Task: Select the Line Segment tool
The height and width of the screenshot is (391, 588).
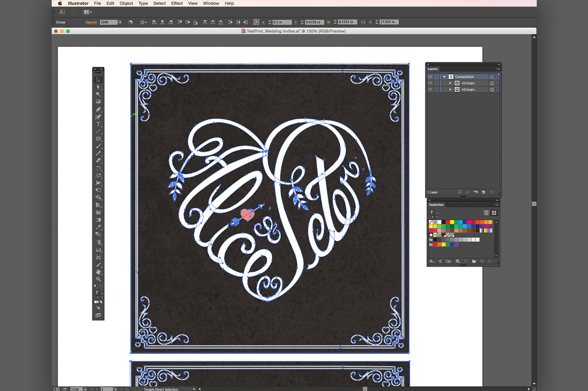Action: [x=98, y=131]
